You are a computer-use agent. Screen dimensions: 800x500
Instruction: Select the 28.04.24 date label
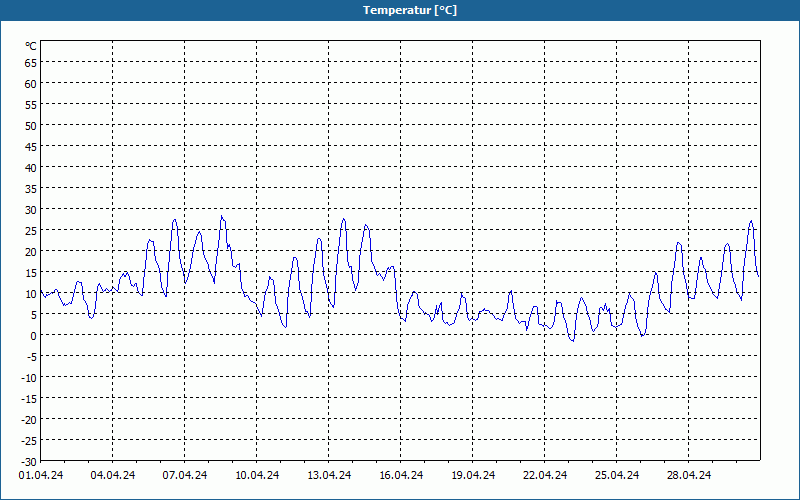688,475
